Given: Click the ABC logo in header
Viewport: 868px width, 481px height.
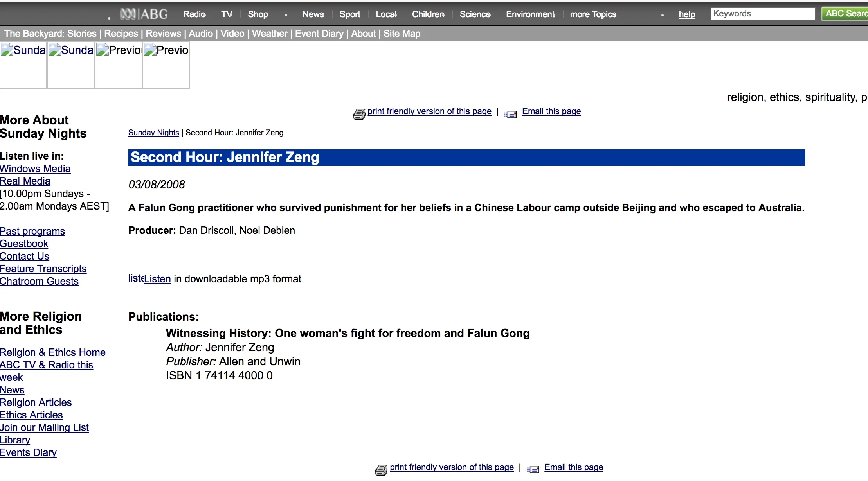Looking at the screenshot, I should (144, 14).
